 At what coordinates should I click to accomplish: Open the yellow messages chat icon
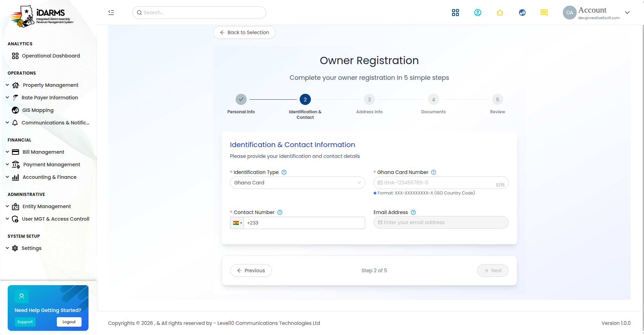coord(544,13)
